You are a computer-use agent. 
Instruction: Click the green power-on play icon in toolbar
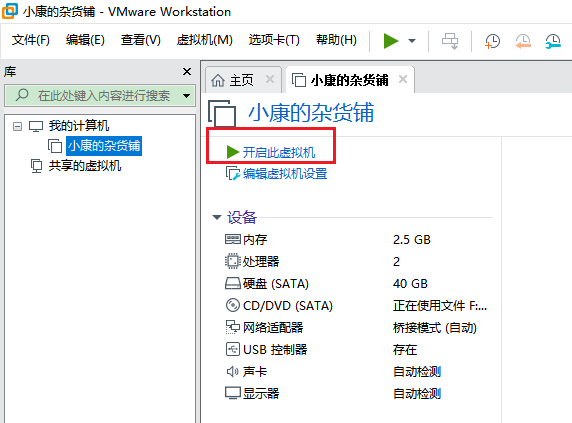[391, 40]
